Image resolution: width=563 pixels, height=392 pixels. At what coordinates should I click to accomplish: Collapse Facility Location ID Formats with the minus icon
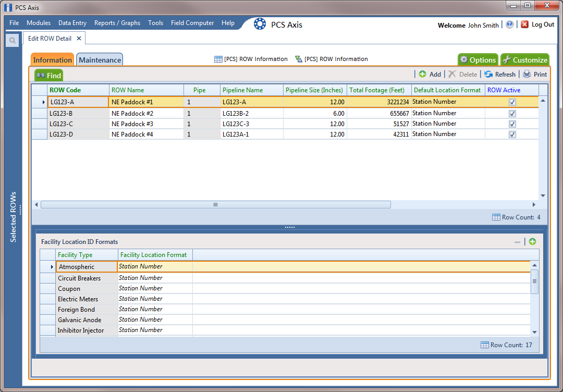[517, 242]
